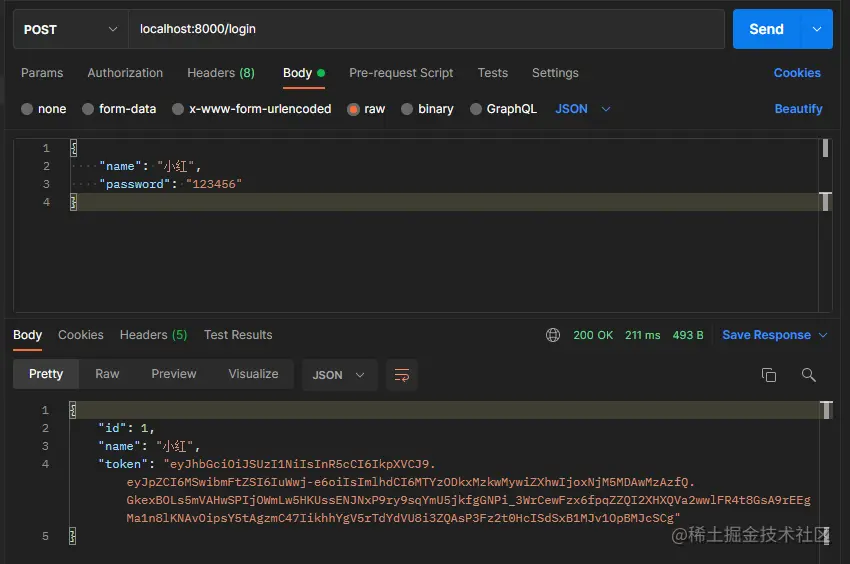Click Save Response
This screenshot has height=564, width=850.
(766, 335)
